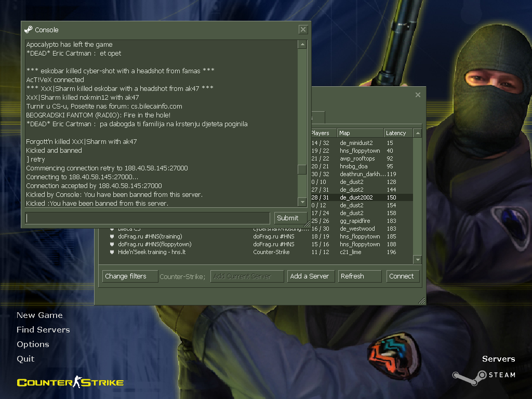532x399 pixels.
Task: Click the Servers link above Steam logo
Action: pos(498,359)
